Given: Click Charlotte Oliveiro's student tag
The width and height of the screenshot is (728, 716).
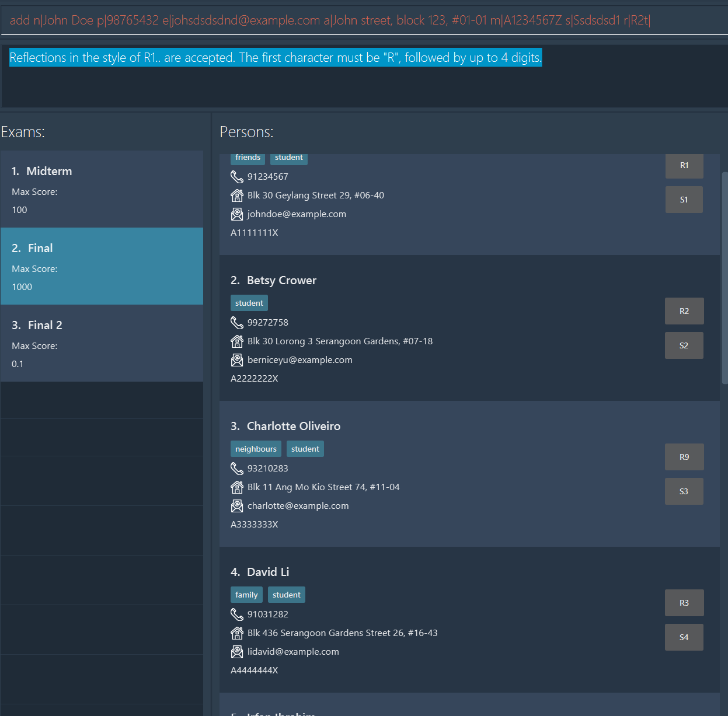Looking at the screenshot, I should click(305, 449).
